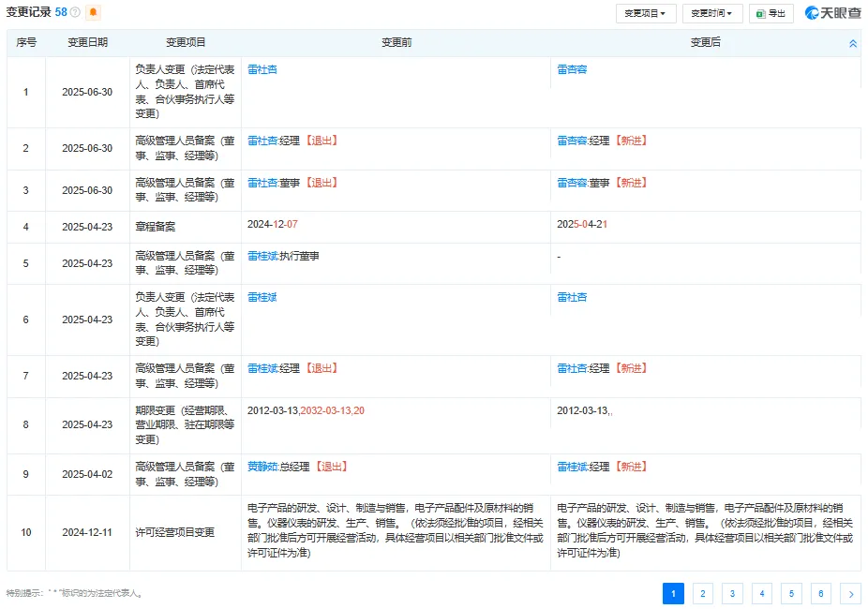Open 雷杏容 link in row 1 变更后
The image size is (868, 609).
pyautogui.click(x=572, y=69)
